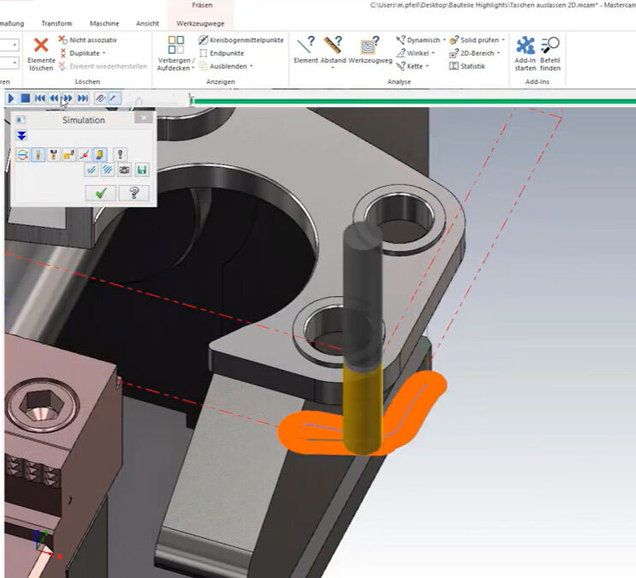Click the Ausblenden button
Screen dimensions: 636x578
coord(223,66)
